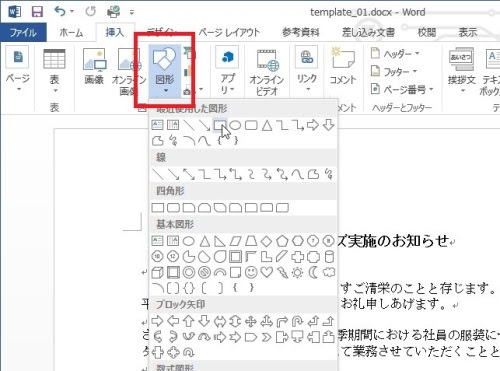
Task: Click the Save icon in the quick access toolbar
Action: coord(37,12)
